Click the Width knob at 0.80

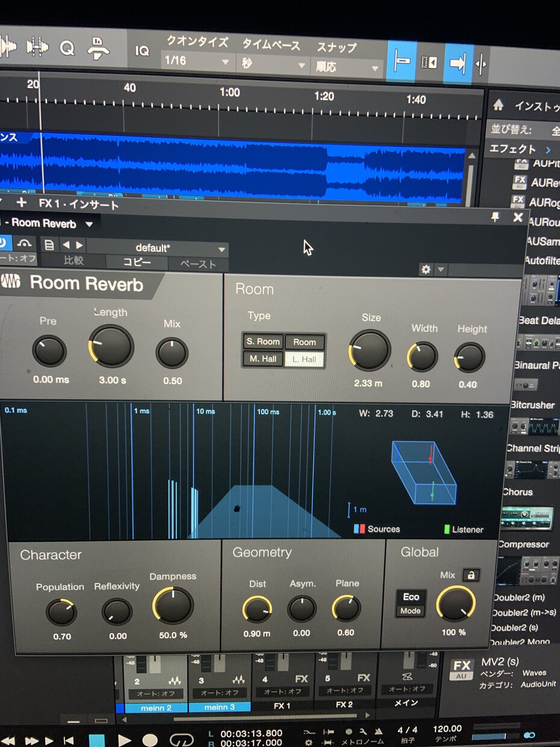point(422,357)
